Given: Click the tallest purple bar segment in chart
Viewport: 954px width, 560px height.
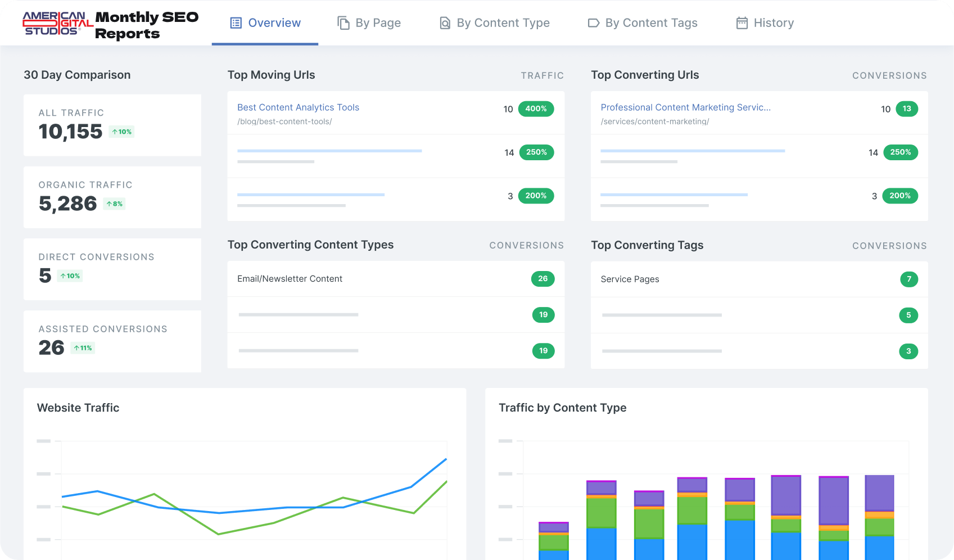Looking at the screenshot, I should point(833,500).
